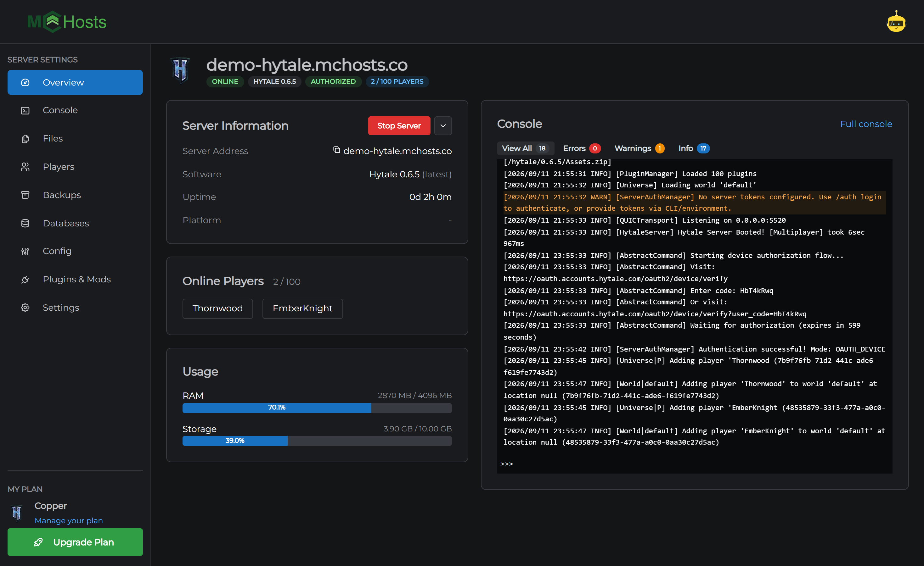The height and width of the screenshot is (566, 924).
Task: Select Databases in the sidebar
Action: click(75, 223)
